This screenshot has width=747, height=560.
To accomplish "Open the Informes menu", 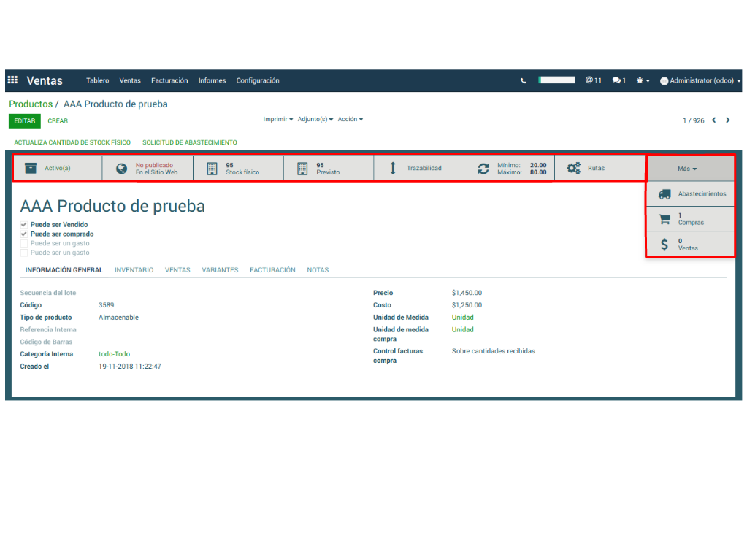I will tap(212, 81).
